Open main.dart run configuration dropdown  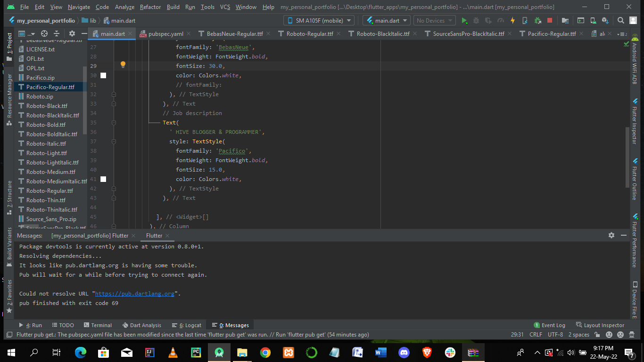point(387,21)
